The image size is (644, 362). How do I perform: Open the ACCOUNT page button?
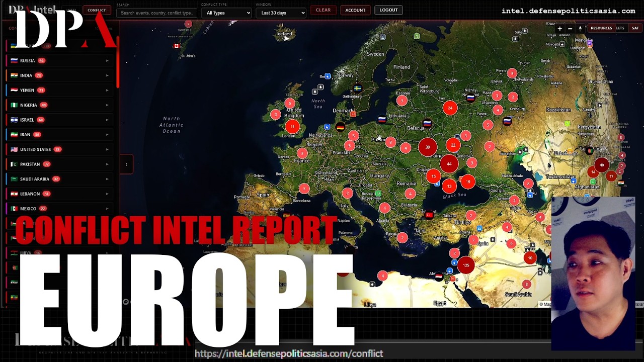coord(355,10)
